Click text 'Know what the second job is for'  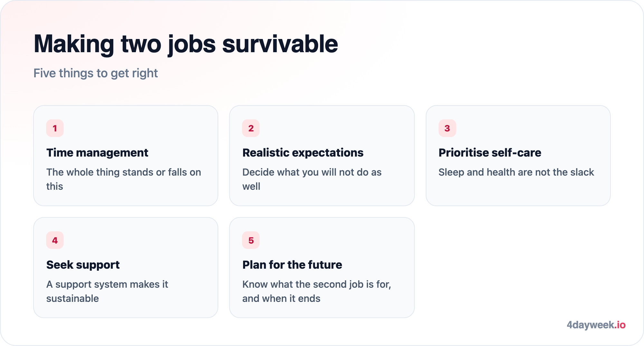(316, 284)
